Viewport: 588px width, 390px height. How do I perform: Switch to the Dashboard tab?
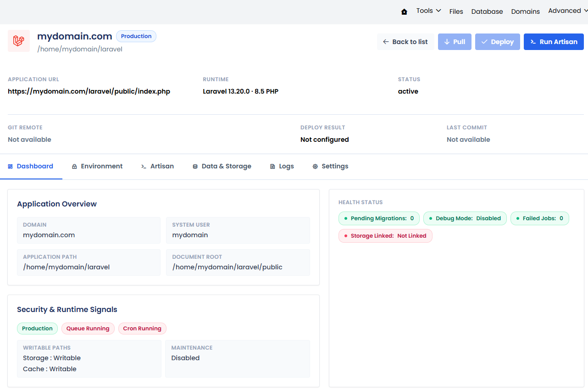[31, 166]
